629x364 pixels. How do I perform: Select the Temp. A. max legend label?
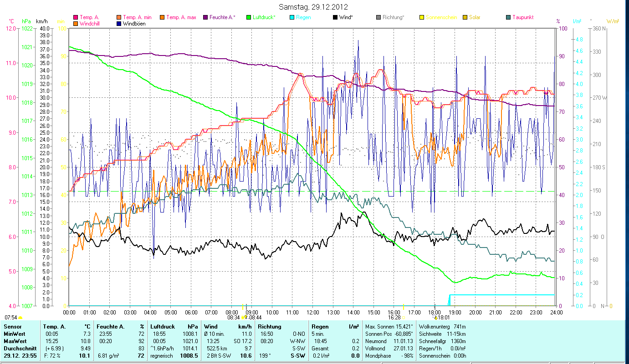click(181, 17)
